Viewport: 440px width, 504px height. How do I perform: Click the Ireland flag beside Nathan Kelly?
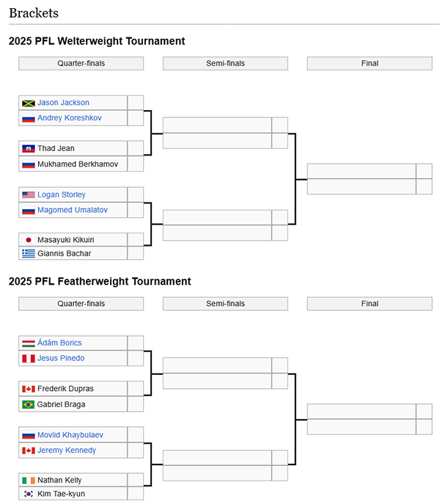click(x=29, y=481)
